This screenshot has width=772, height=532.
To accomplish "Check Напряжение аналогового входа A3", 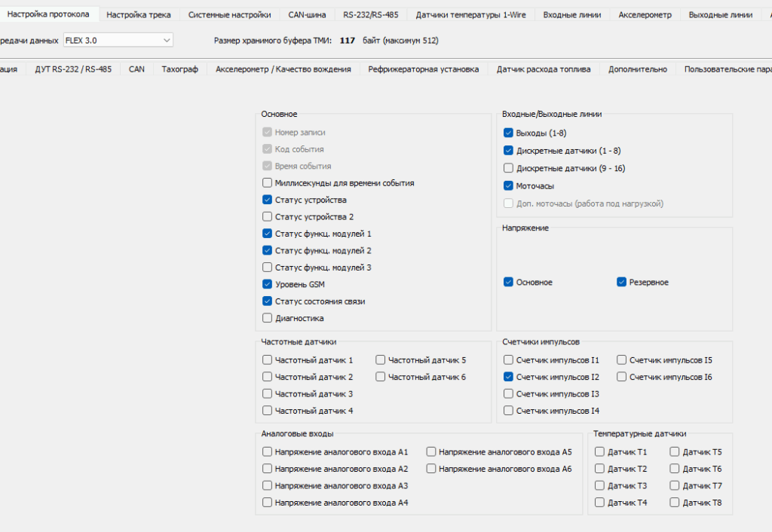I will (x=268, y=486).
